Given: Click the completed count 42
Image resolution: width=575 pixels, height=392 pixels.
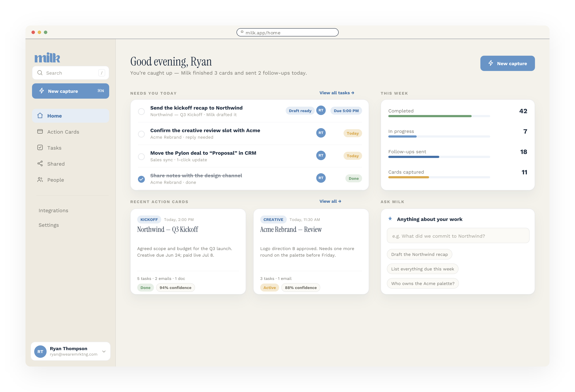Looking at the screenshot, I should [523, 111].
